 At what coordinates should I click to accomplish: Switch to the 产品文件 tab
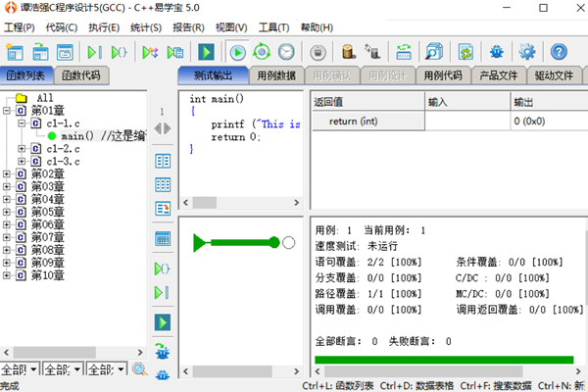(x=499, y=75)
